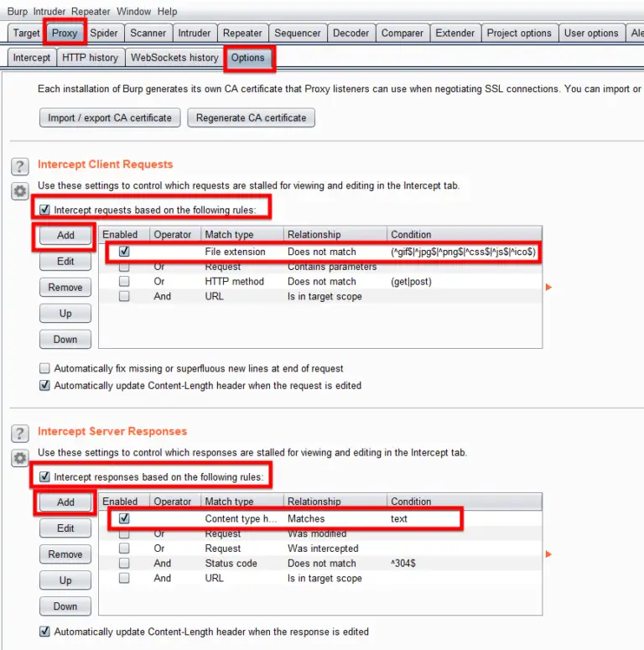644x650 pixels.
Task: Click Import / export CA certificate button
Action: (110, 117)
